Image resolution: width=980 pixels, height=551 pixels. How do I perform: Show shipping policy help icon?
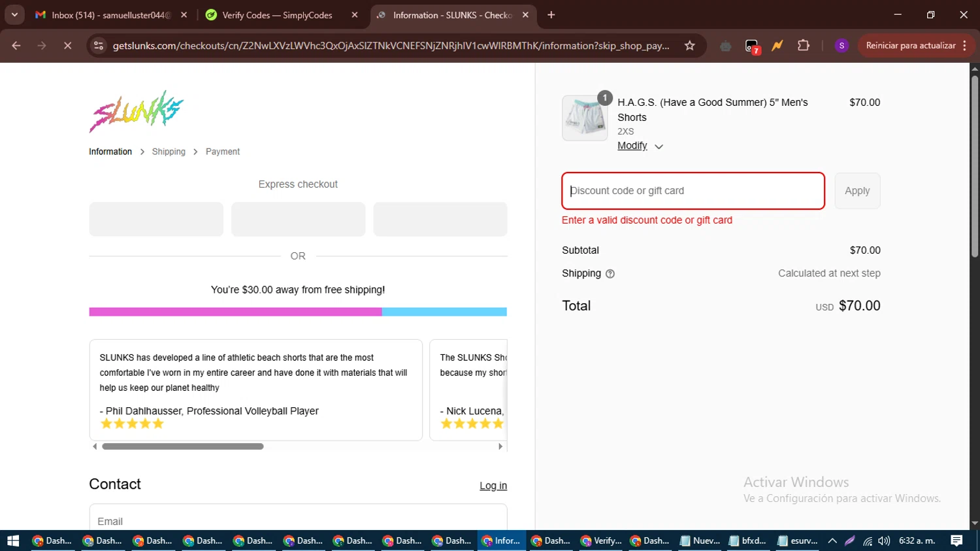[x=610, y=274]
